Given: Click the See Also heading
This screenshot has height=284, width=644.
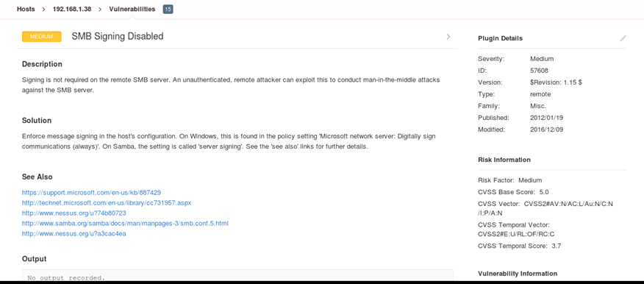Looking at the screenshot, I should (x=37, y=177).
